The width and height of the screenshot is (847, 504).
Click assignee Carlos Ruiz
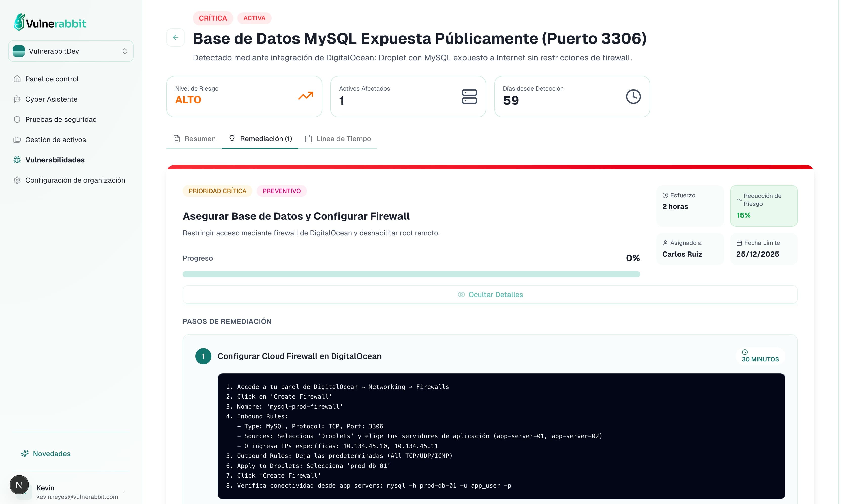coord(682,254)
